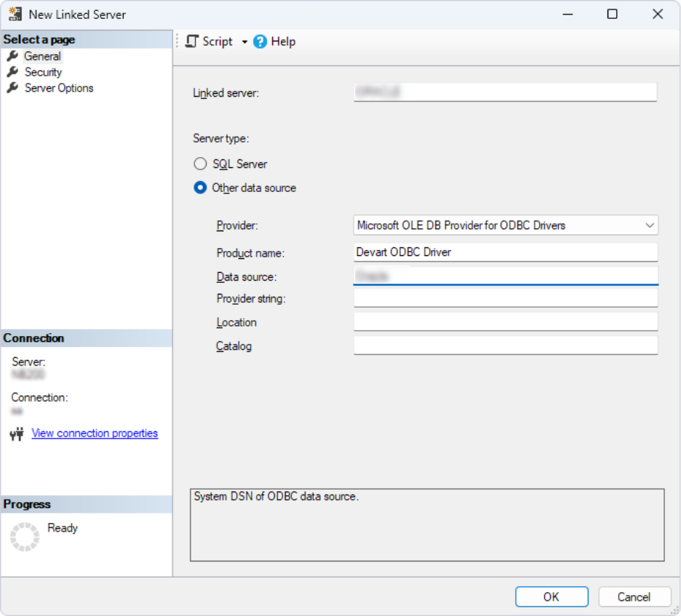Click the wrench icon beside General
The image size is (681, 616).
click(x=12, y=56)
